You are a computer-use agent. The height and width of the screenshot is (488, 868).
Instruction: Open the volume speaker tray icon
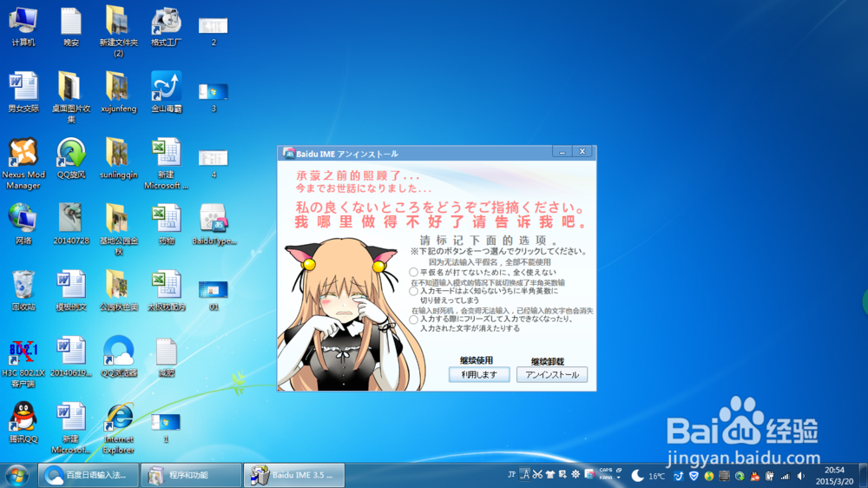[800, 477]
